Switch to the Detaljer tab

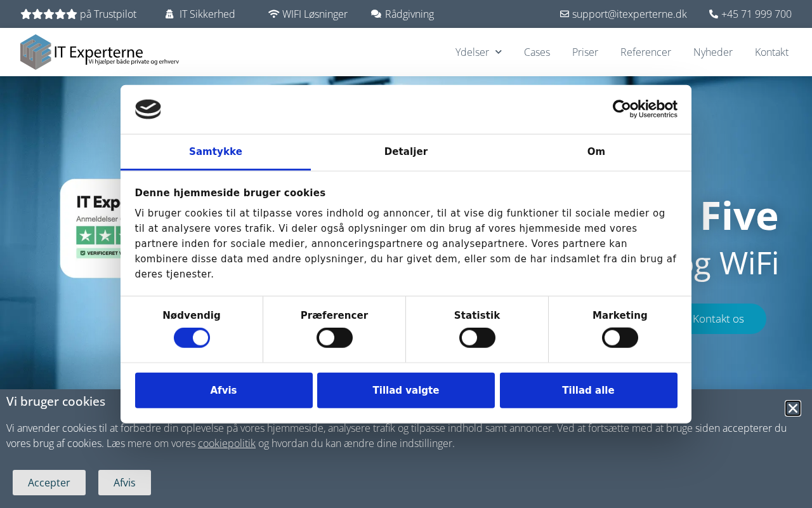[406, 152]
